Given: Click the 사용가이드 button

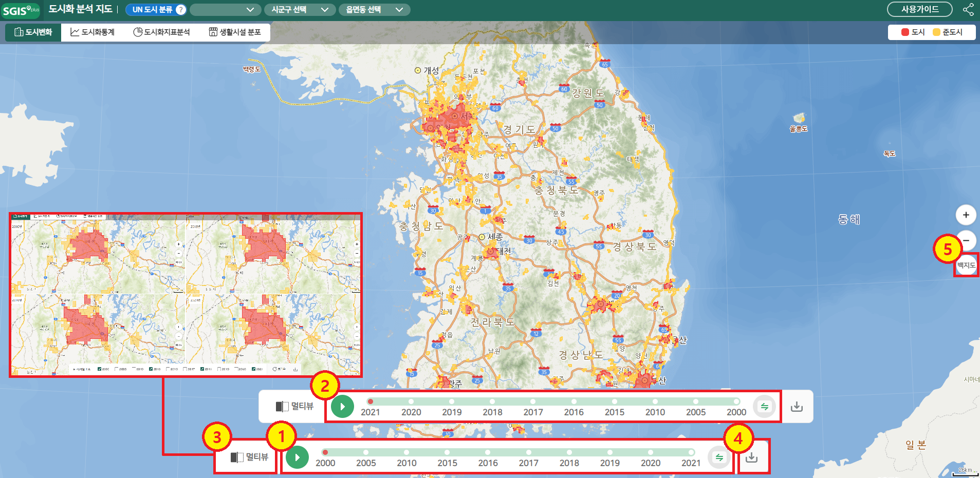Looking at the screenshot, I should coord(919,10).
